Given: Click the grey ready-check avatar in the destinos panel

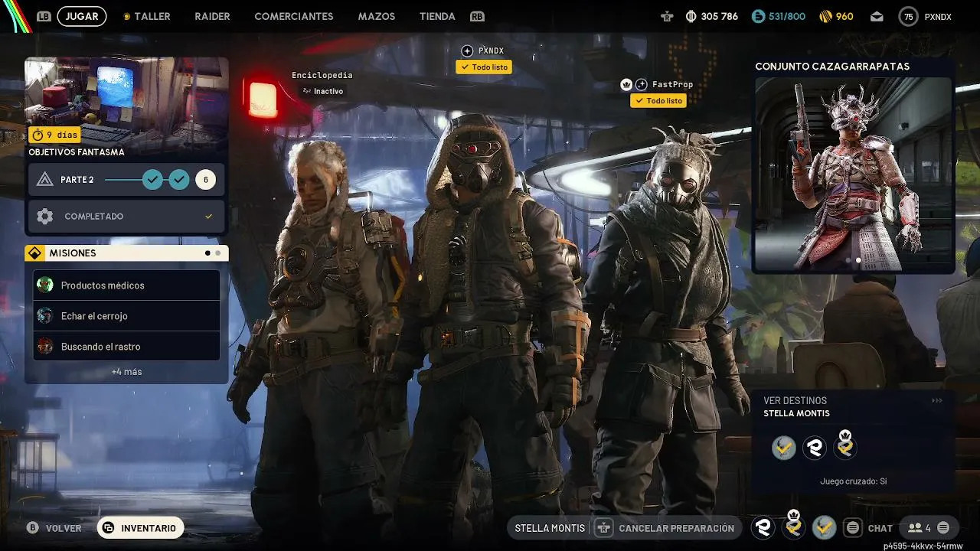Looking at the screenshot, I should pyautogui.click(x=783, y=448).
